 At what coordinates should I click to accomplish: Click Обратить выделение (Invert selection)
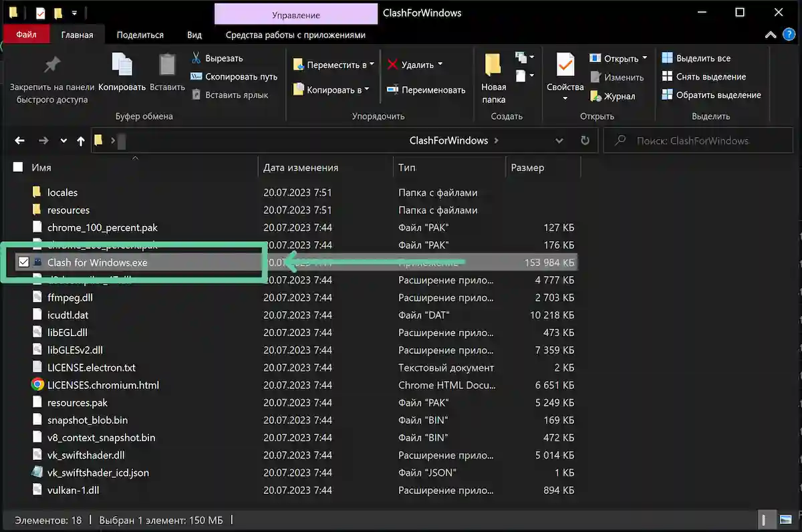(x=711, y=95)
